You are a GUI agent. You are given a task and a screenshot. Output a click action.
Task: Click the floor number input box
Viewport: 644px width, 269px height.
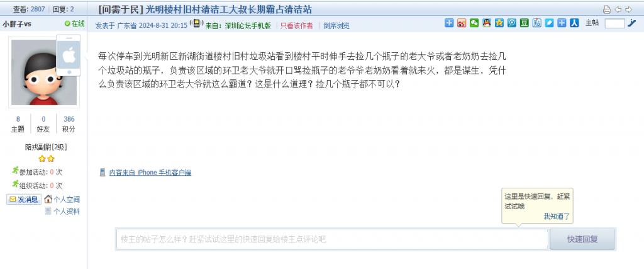point(615,23)
